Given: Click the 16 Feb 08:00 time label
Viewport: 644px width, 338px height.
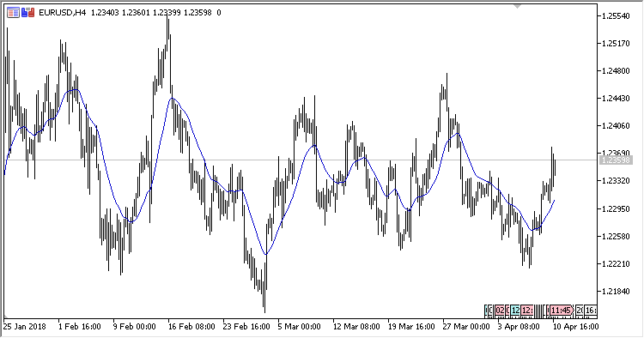Looking at the screenshot, I should pyautogui.click(x=191, y=327).
